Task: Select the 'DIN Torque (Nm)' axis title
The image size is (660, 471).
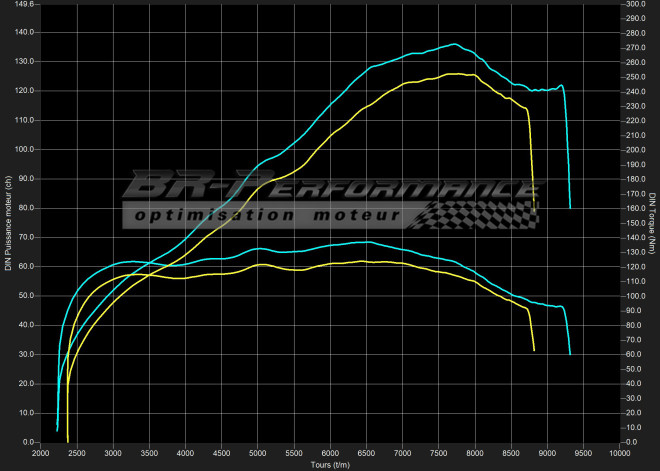Action: 652,224
